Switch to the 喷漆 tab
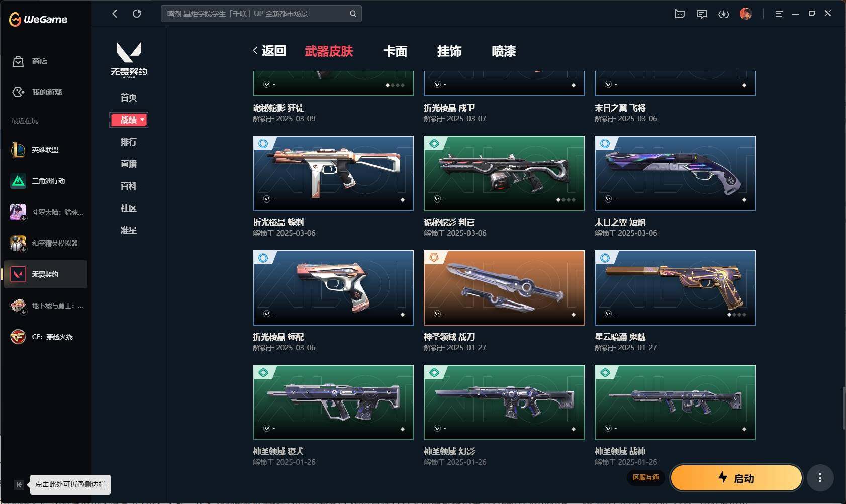Viewport: 846px width, 504px height. pyautogui.click(x=504, y=51)
